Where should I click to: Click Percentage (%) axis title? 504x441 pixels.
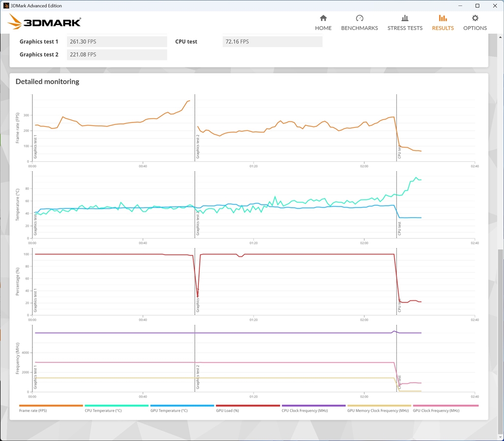coord(17,282)
